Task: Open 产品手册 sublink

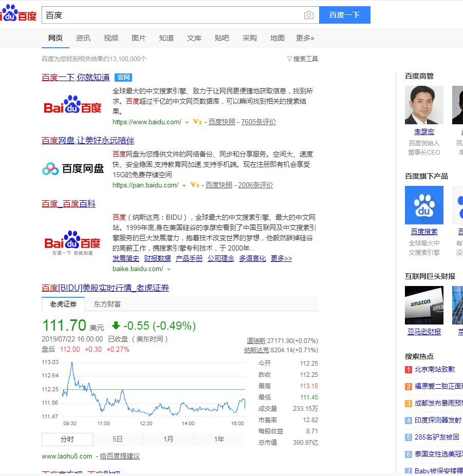Action: click(x=189, y=258)
